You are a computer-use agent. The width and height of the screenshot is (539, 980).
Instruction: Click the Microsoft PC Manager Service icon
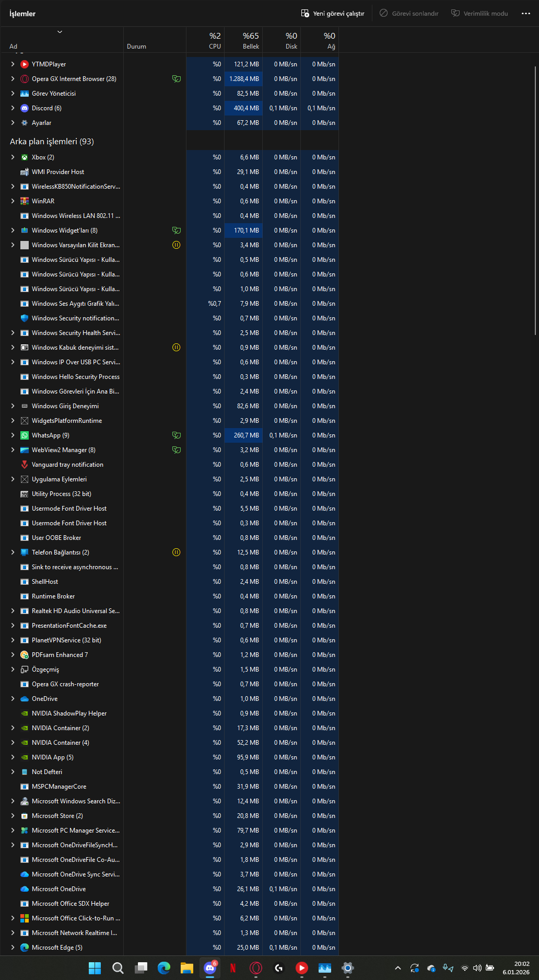pos(25,831)
